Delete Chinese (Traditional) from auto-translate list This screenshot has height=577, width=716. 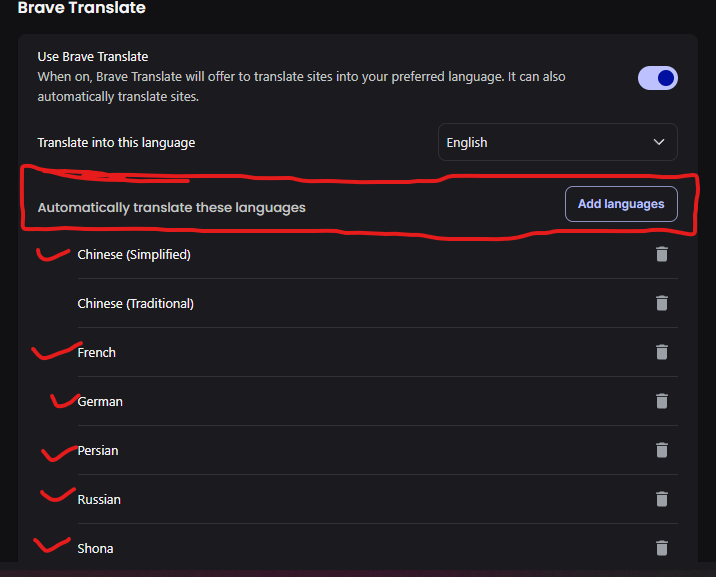[662, 303]
